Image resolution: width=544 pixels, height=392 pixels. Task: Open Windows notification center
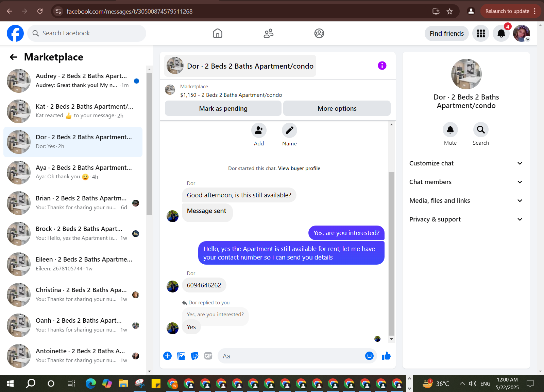(x=530, y=384)
